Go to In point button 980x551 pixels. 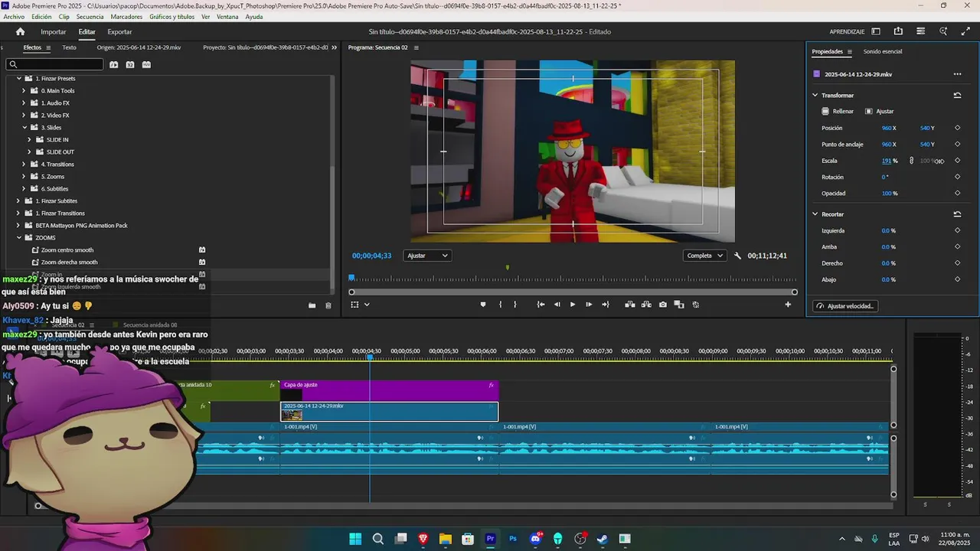pyautogui.click(x=541, y=305)
